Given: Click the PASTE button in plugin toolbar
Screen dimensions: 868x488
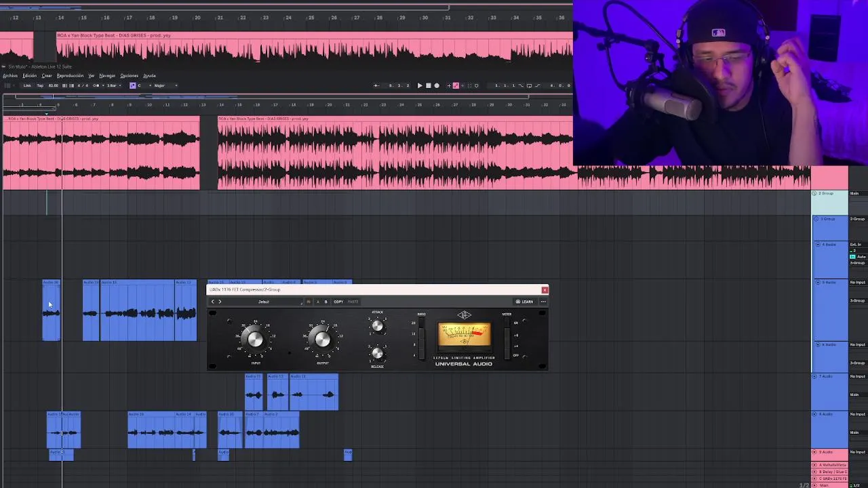Looking at the screenshot, I should [353, 302].
